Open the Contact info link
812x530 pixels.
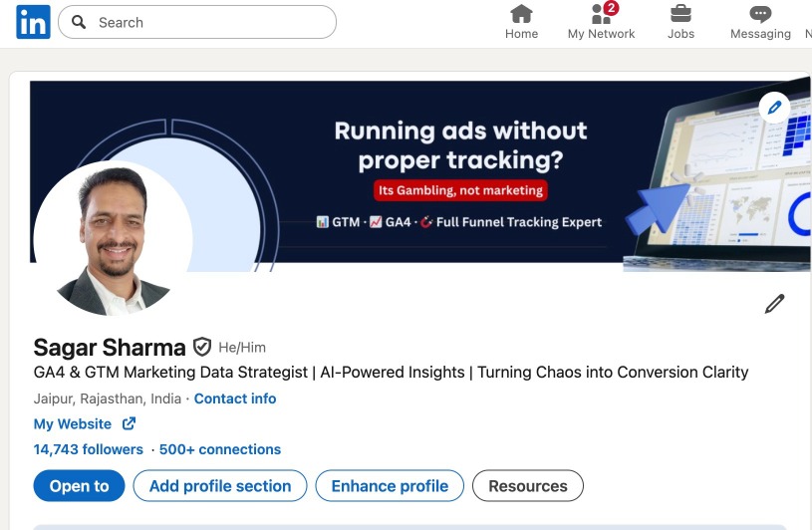[x=235, y=398]
